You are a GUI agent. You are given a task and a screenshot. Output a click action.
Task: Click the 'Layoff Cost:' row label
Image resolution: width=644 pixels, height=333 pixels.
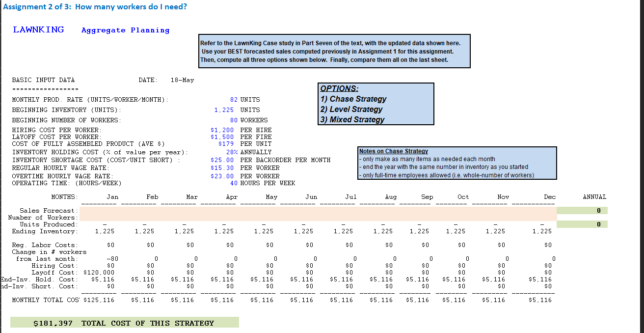point(54,273)
